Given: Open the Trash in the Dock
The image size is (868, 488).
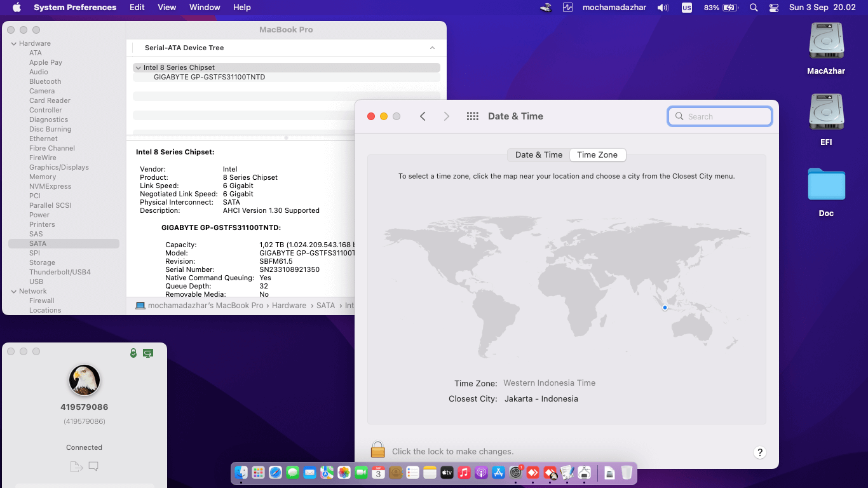Looking at the screenshot, I should click(627, 473).
